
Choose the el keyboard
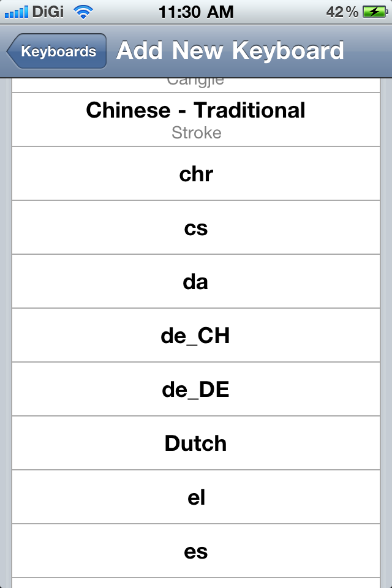coord(196,497)
